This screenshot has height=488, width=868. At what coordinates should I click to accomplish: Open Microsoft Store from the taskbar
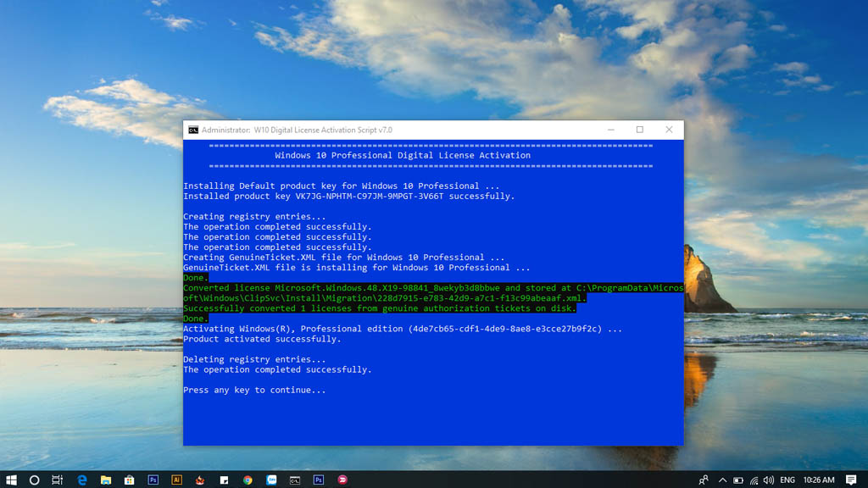[129, 480]
